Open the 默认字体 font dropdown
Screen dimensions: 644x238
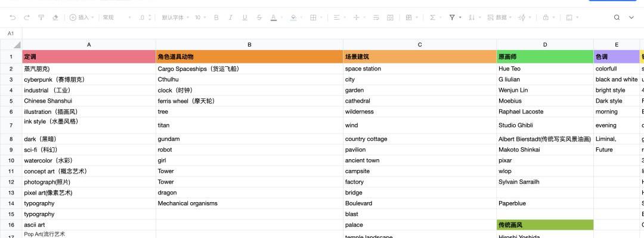click(x=175, y=17)
